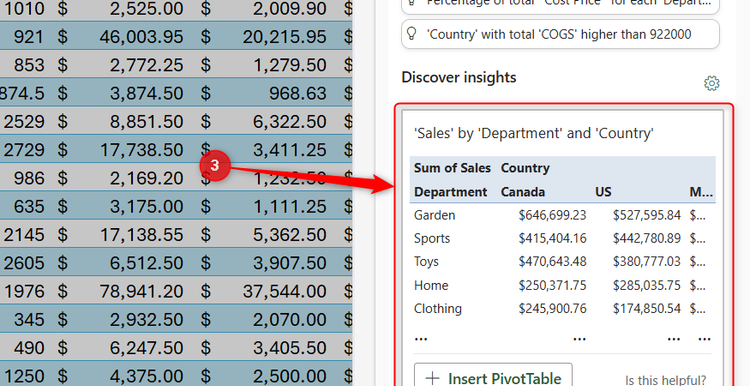Viewport: 750px width, 386px height.
Task: Click the Toys Canada value $470,643.48
Action: [x=552, y=262]
